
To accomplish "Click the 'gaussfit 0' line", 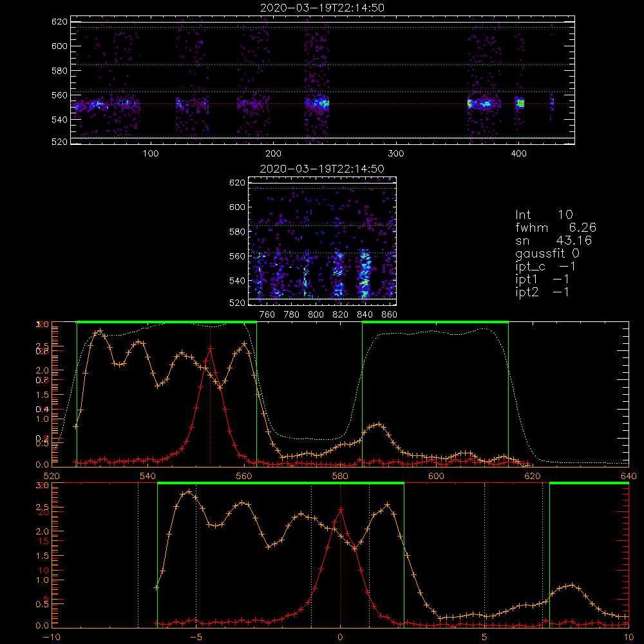I will tap(547, 253).
